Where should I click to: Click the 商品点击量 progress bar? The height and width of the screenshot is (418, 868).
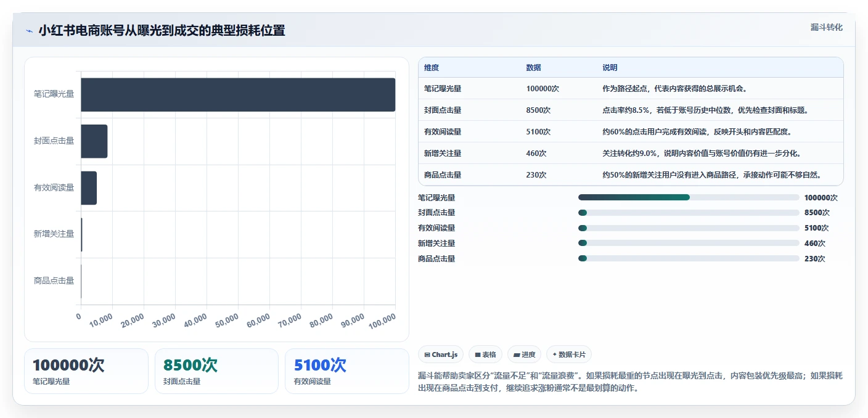pyautogui.click(x=689, y=259)
